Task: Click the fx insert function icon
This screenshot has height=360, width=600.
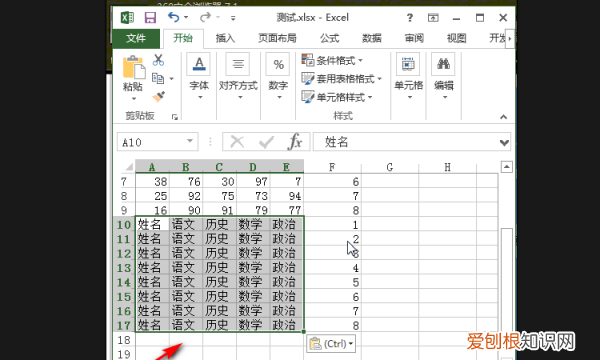Action: (295, 142)
